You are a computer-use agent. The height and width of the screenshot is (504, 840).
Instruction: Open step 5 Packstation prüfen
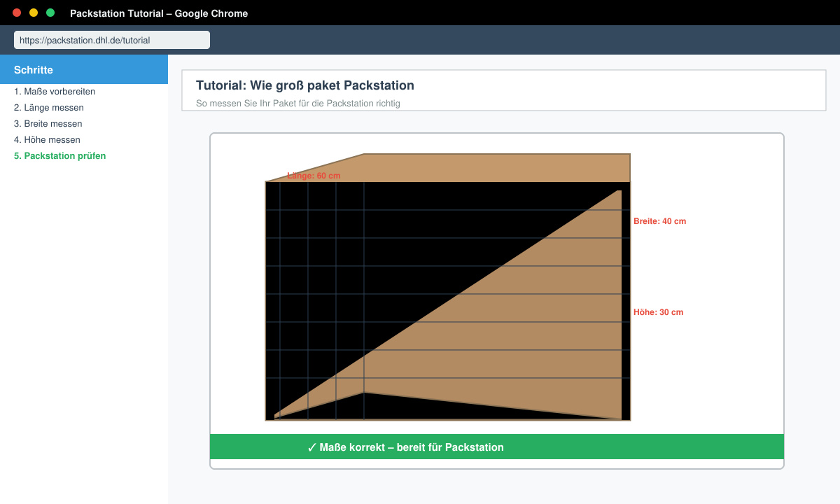point(60,156)
